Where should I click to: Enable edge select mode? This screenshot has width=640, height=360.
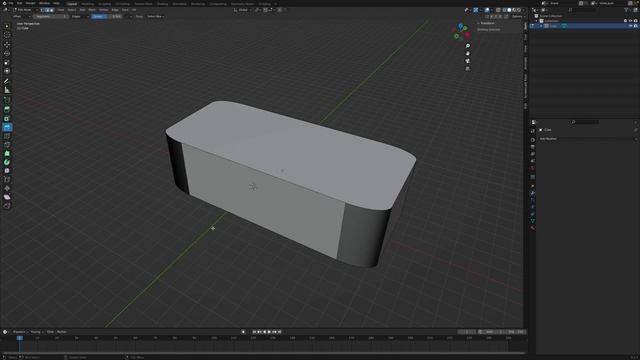[47, 10]
